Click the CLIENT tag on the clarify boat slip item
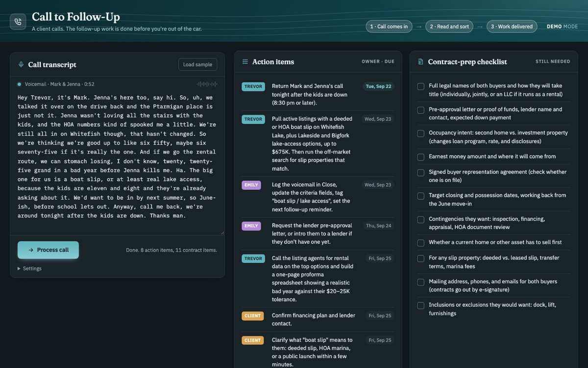Viewport: 588px width, 368px height. pos(253,340)
